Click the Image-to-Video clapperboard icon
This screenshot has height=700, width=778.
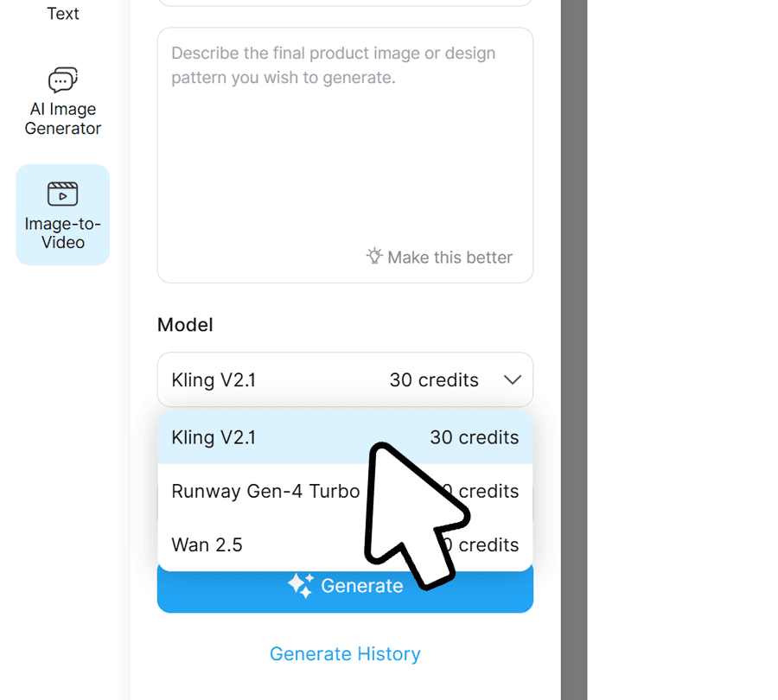coord(62,194)
